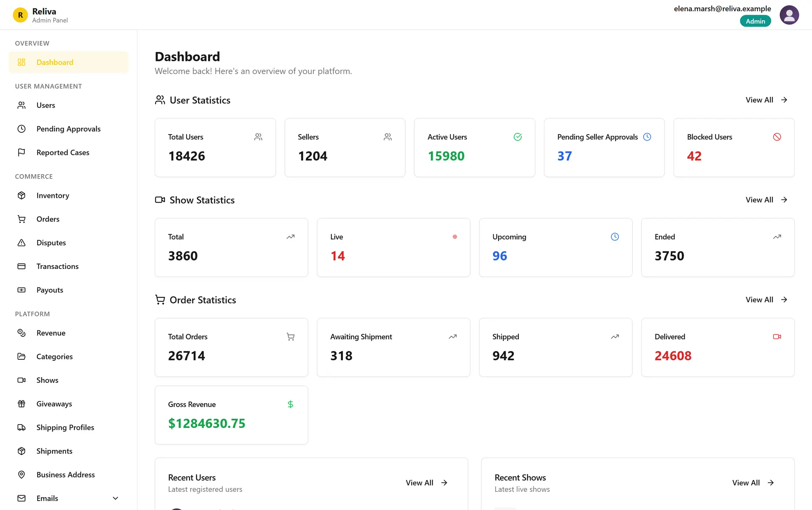
Task: Click the blocked icon on Blocked Users card
Action: [x=777, y=137]
